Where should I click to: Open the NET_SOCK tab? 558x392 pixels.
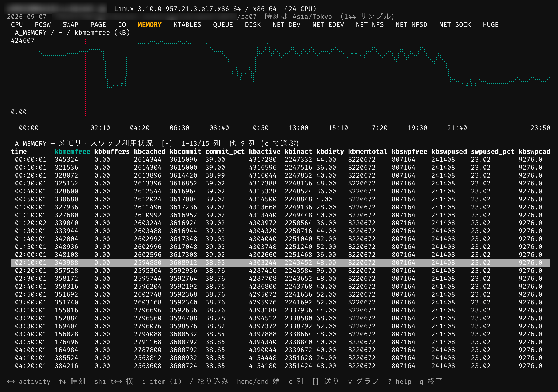coord(455,24)
